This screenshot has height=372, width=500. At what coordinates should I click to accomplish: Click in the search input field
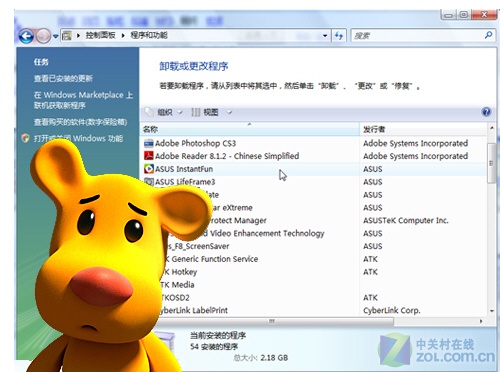pos(418,35)
